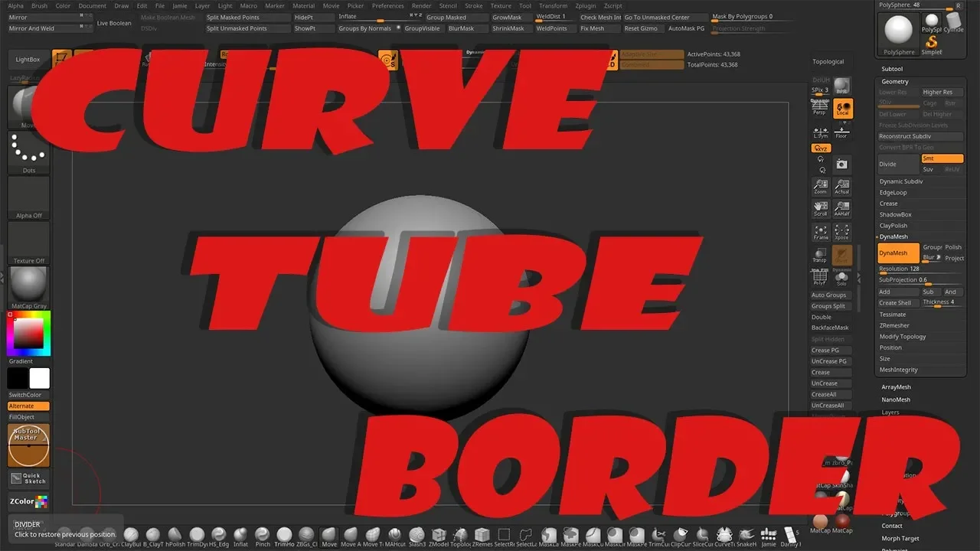Click Split Masked Points button

pyautogui.click(x=247, y=17)
